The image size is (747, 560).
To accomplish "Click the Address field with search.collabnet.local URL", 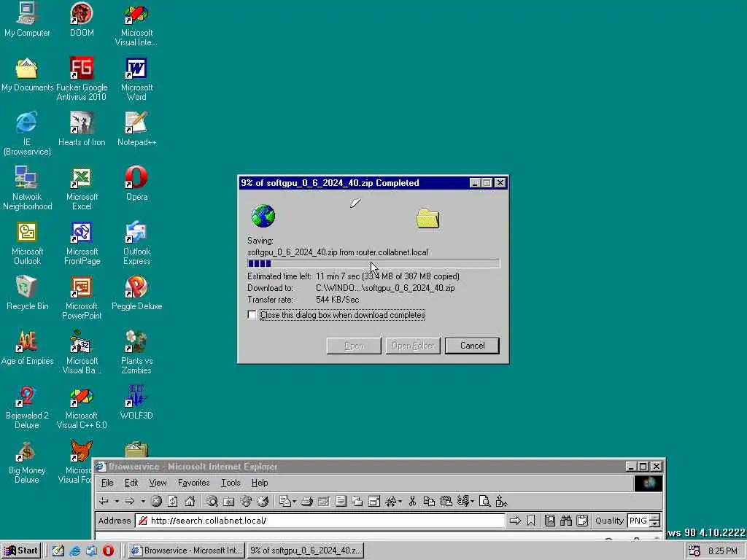I will pos(320,521).
